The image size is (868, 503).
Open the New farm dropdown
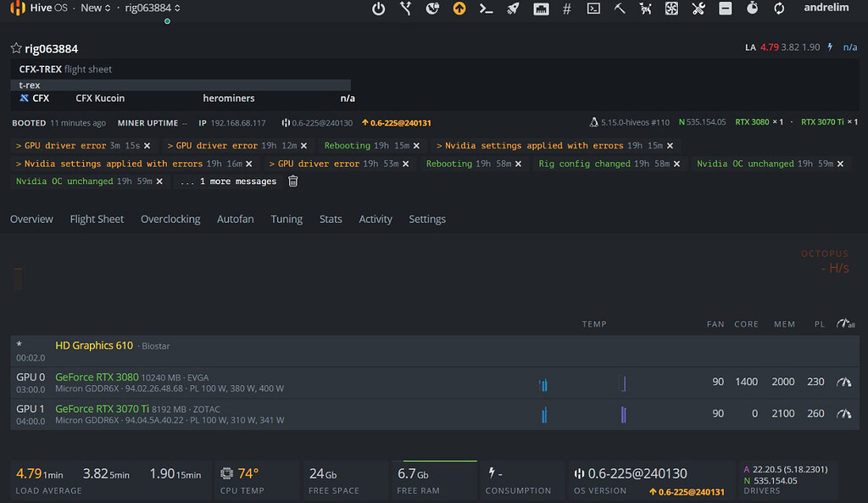click(x=96, y=8)
